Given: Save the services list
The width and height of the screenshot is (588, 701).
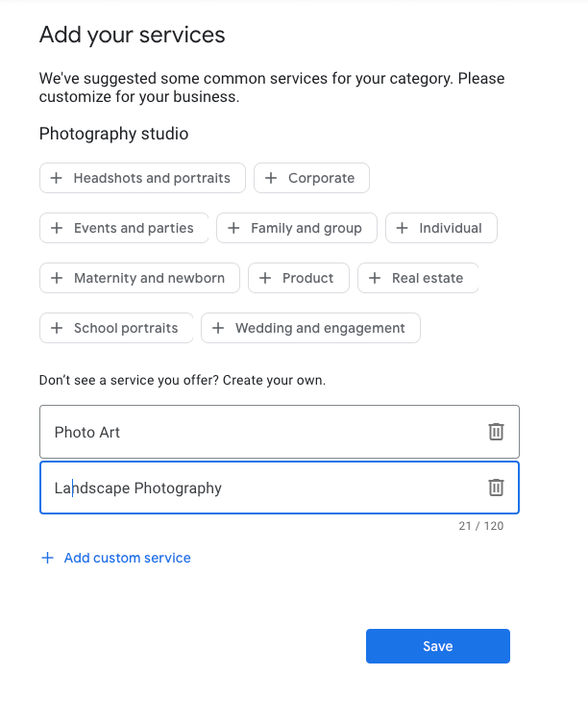Looking at the screenshot, I should [438, 646].
